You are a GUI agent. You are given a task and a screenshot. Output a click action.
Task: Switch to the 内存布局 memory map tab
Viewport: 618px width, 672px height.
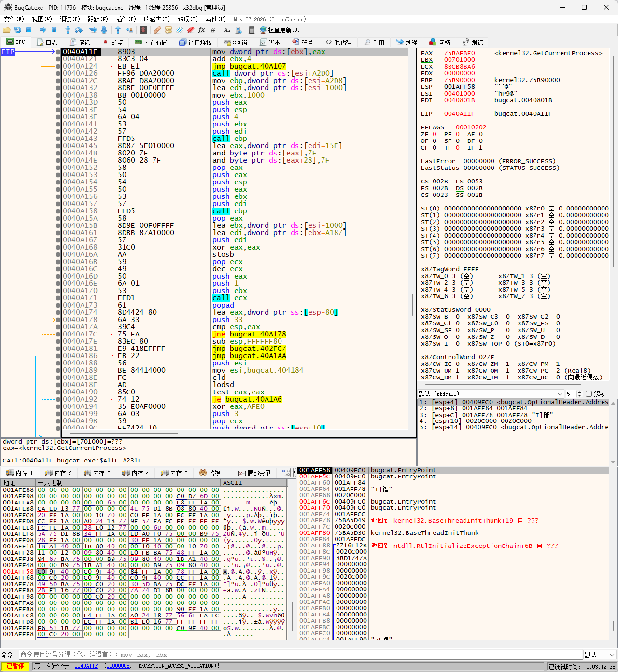coord(151,42)
